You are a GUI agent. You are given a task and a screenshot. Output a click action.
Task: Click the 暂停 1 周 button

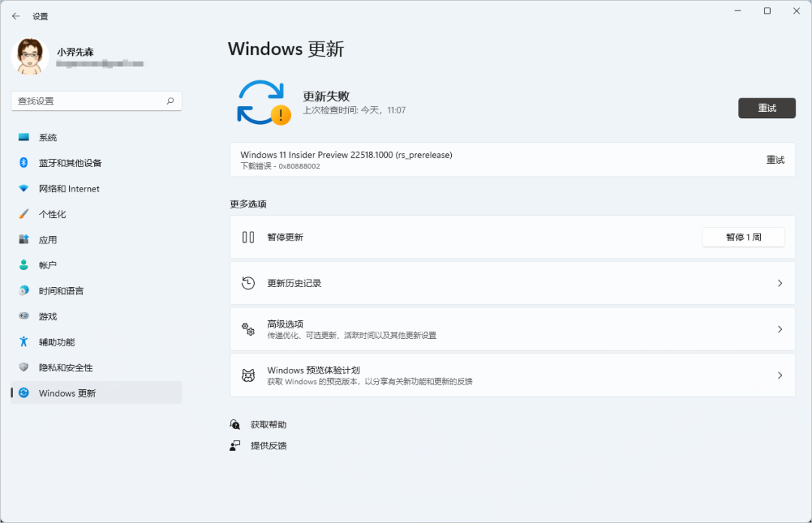[743, 237]
